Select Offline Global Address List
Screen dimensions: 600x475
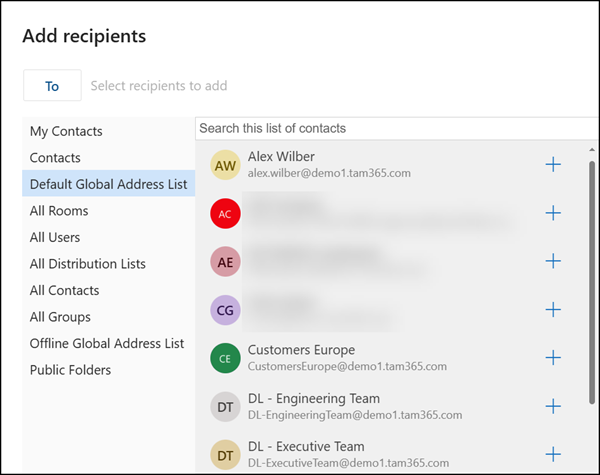(107, 343)
